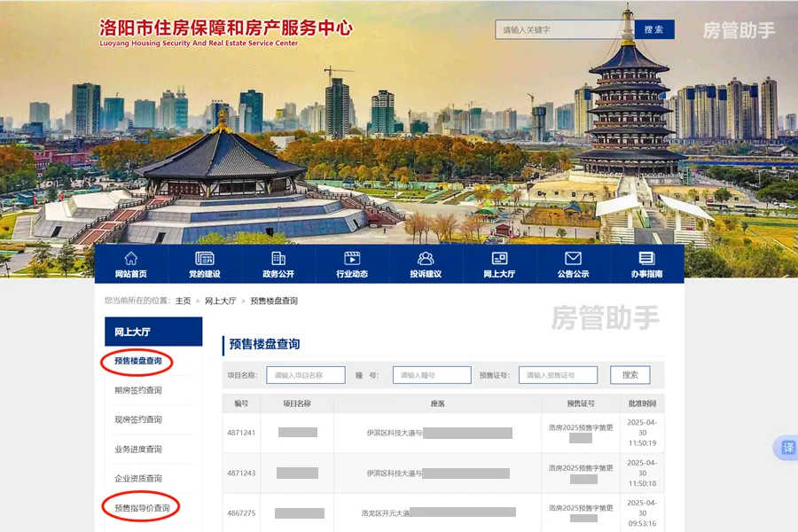The image size is (798, 532).
Task: Select 企业资质查询 from sidebar
Action: click(138, 479)
